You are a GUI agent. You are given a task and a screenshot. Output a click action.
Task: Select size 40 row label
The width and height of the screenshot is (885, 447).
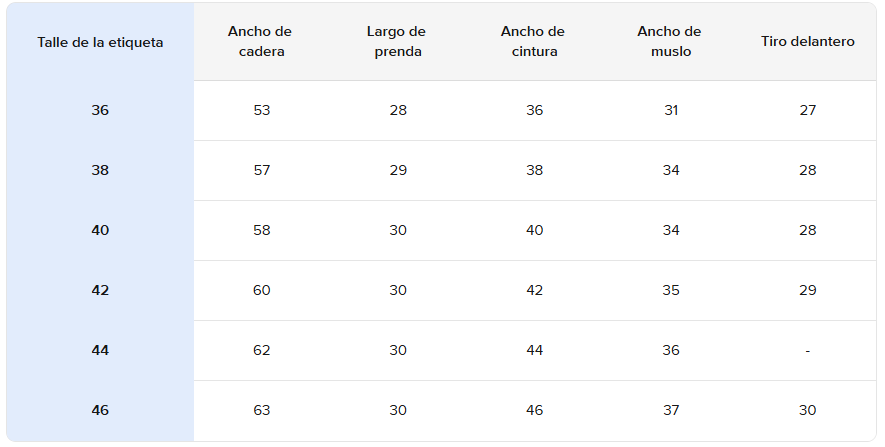click(x=100, y=230)
